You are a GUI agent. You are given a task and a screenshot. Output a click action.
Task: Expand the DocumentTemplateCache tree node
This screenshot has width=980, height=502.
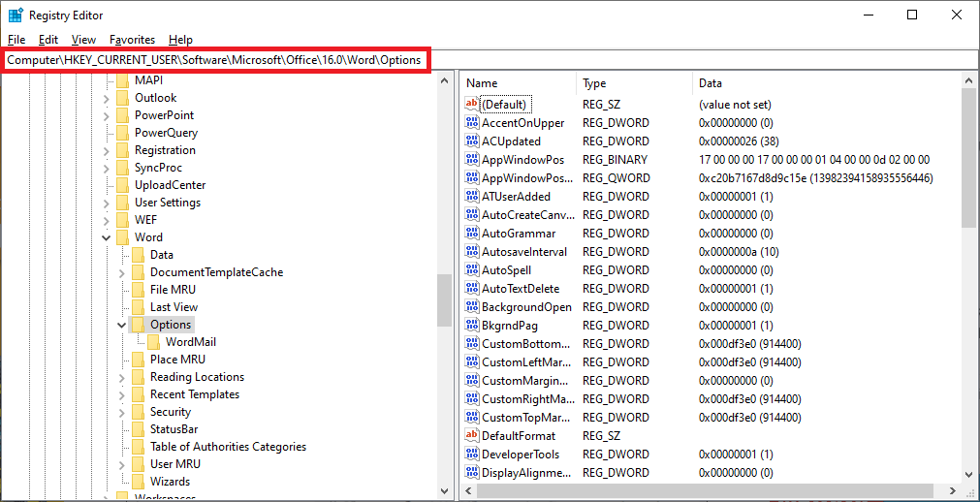click(122, 272)
